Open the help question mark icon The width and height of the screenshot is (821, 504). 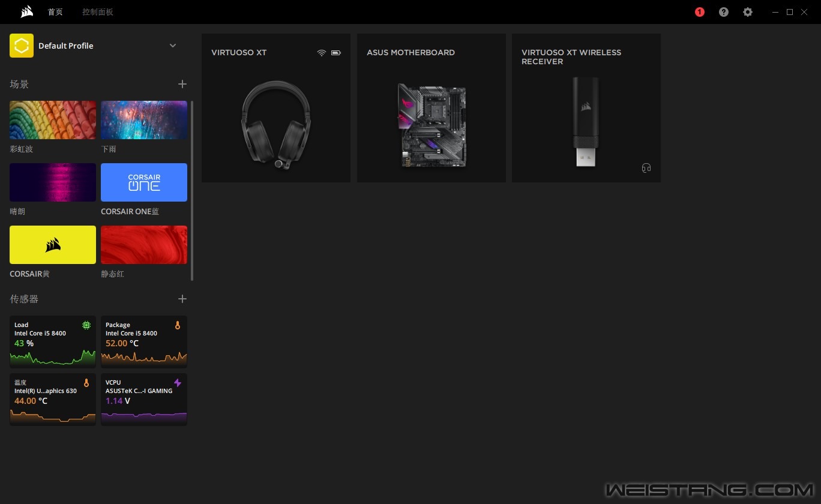pos(724,12)
